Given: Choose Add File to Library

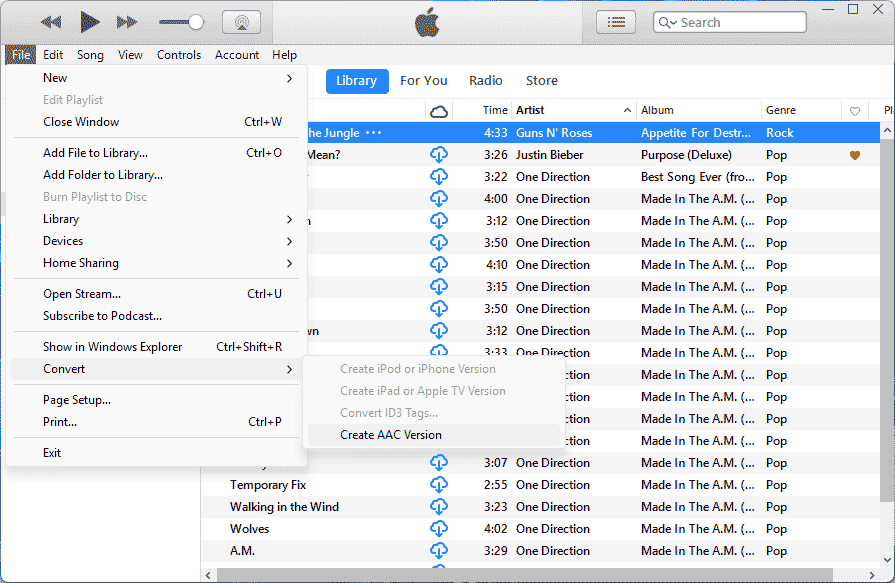Looking at the screenshot, I should (x=156, y=152).
